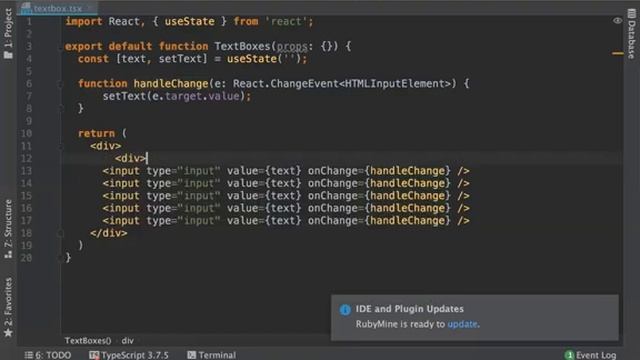Open the 1: Project tool window
This screenshot has height=360, width=640.
[x=8, y=33]
